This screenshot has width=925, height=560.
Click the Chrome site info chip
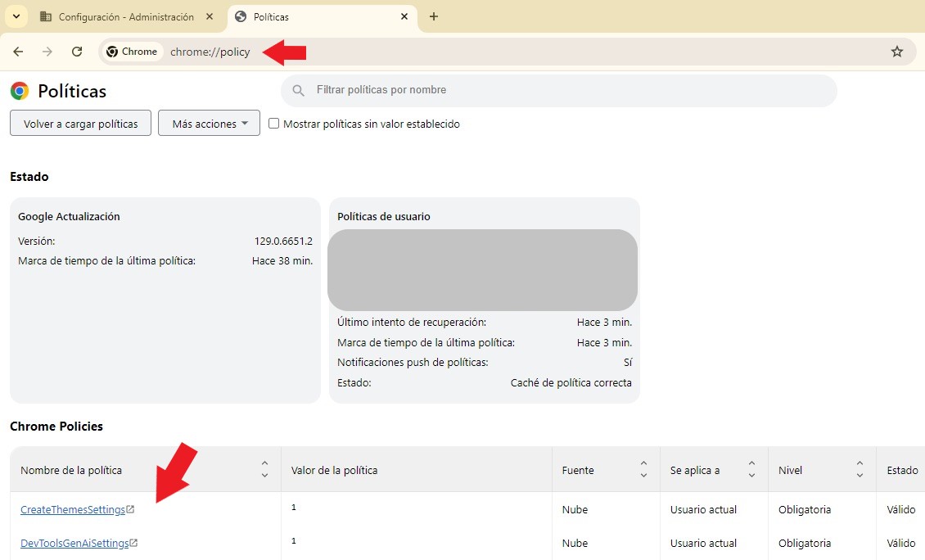tap(132, 52)
